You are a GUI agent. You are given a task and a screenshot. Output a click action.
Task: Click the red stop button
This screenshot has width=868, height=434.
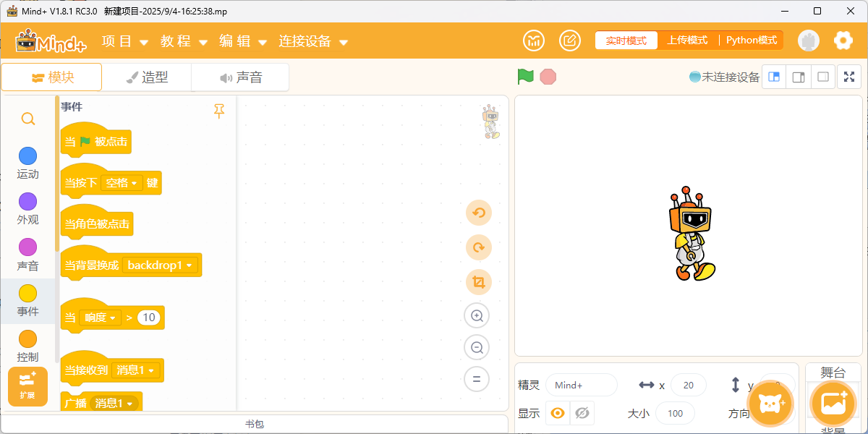coord(548,77)
